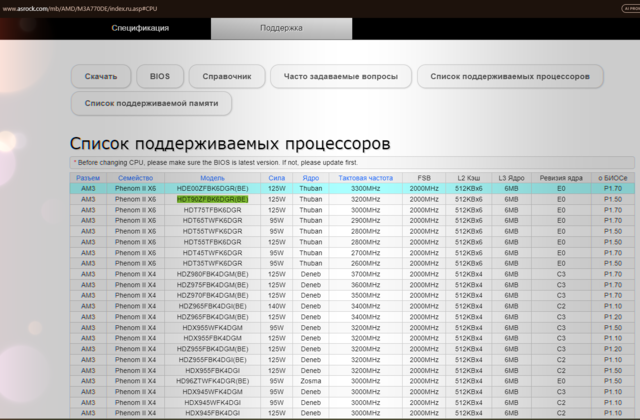Viewport: 640px width, 420px height.
Task: Select the highlighted HDT90ZFBK6DGR(BE) model cell
Action: click(x=212, y=199)
